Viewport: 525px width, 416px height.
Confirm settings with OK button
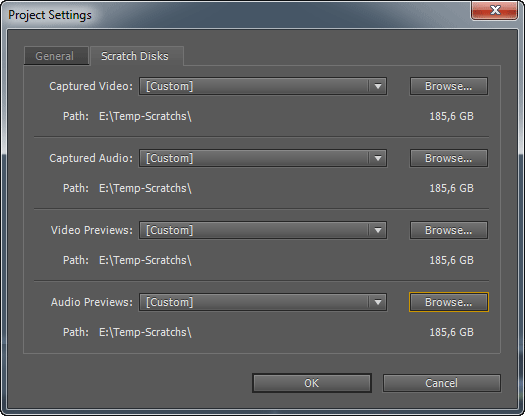(x=312, y=383)
